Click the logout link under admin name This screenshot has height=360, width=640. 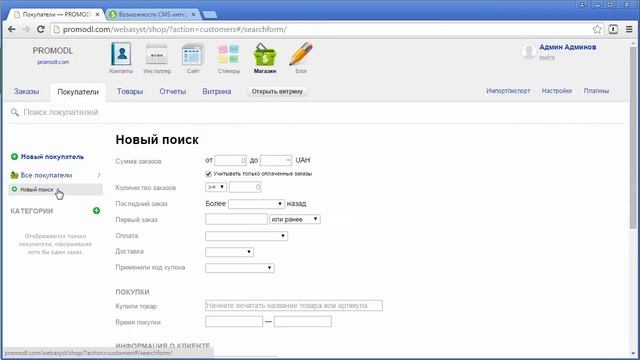click(x=547, y=58)
